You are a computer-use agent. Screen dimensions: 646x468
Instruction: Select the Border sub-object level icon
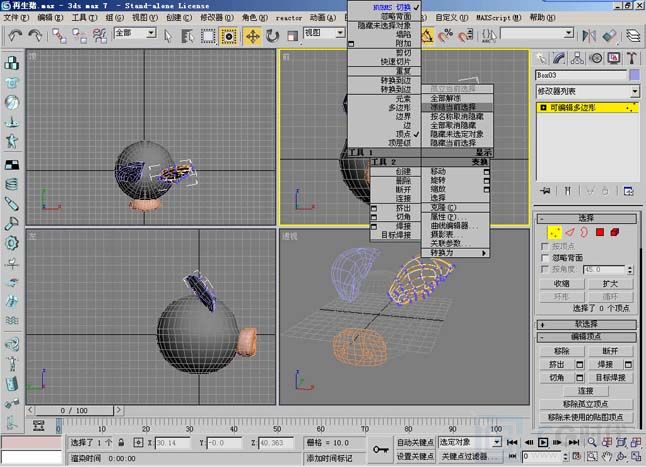click(x=584, y=233)
